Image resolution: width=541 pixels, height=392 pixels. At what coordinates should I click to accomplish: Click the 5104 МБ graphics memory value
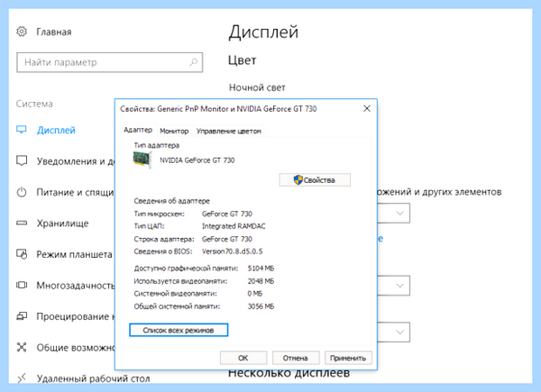point(261,269)
